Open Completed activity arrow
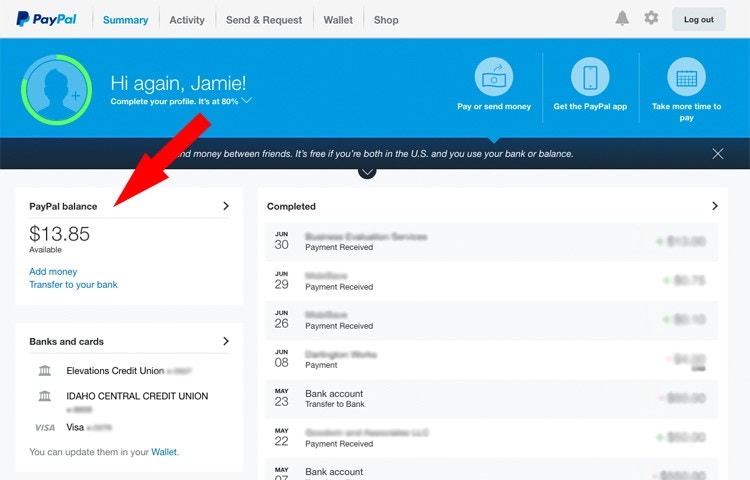This screenshot has width=750, height=480. point(715,206)
